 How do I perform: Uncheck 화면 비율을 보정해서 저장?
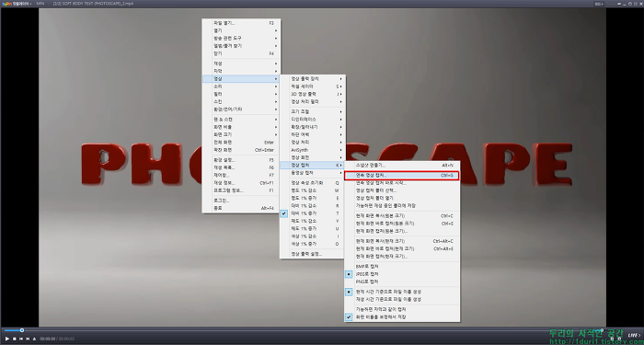click(x=402, y=317)
